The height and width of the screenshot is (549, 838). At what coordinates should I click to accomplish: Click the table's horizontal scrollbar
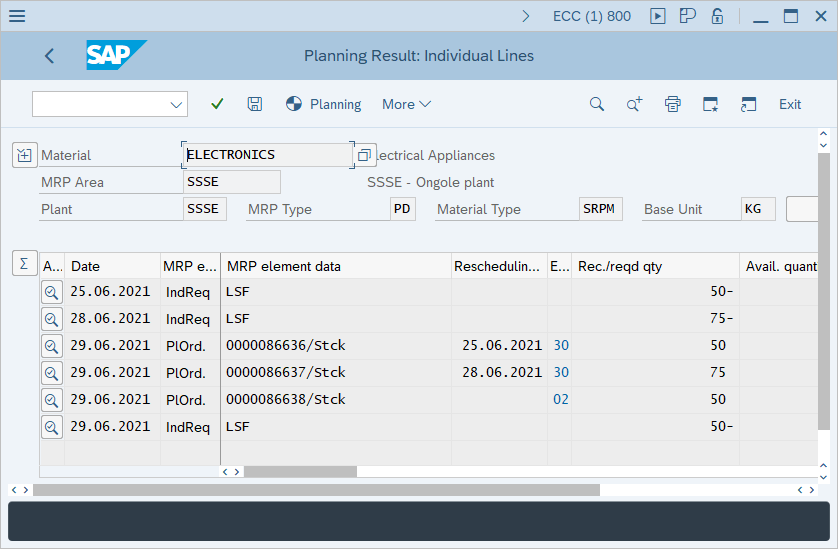(x=300, y=471)
